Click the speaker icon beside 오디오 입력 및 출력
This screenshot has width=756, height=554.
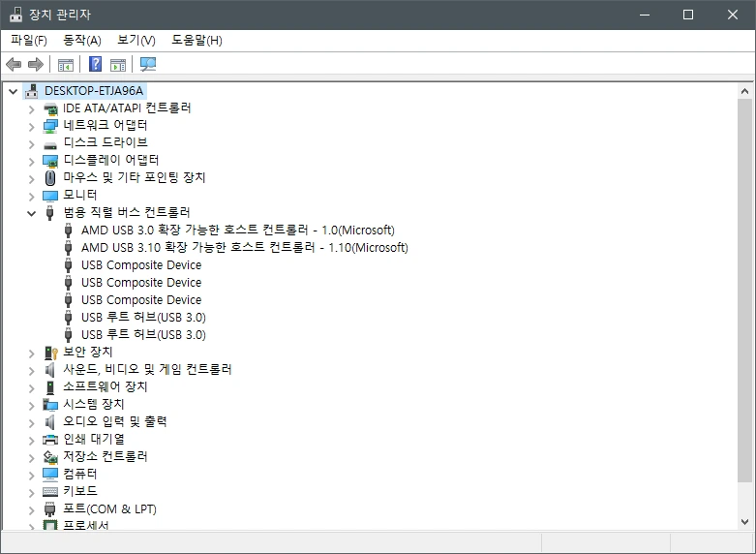(x=49, y=421)
